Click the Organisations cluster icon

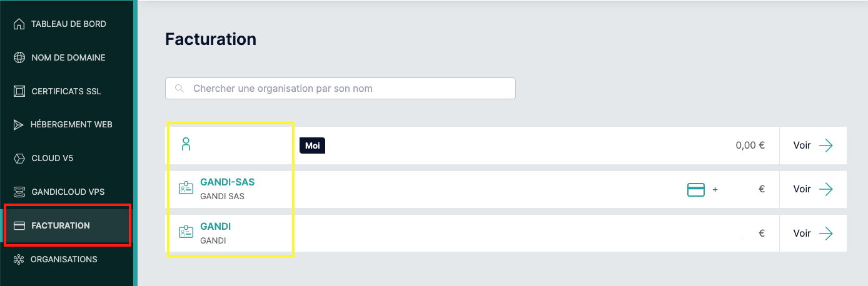point(19,259)
